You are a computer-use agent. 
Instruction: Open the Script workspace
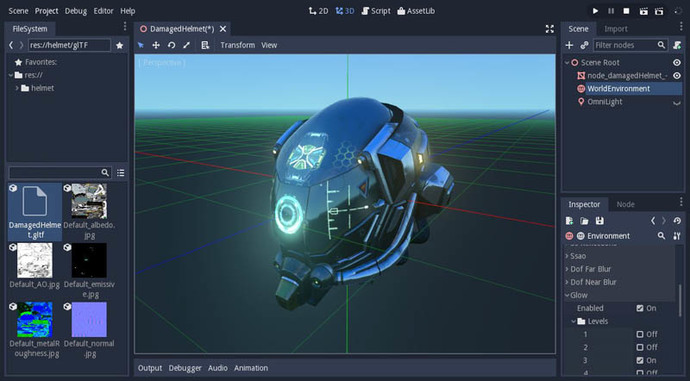click(x=376, y=11)
